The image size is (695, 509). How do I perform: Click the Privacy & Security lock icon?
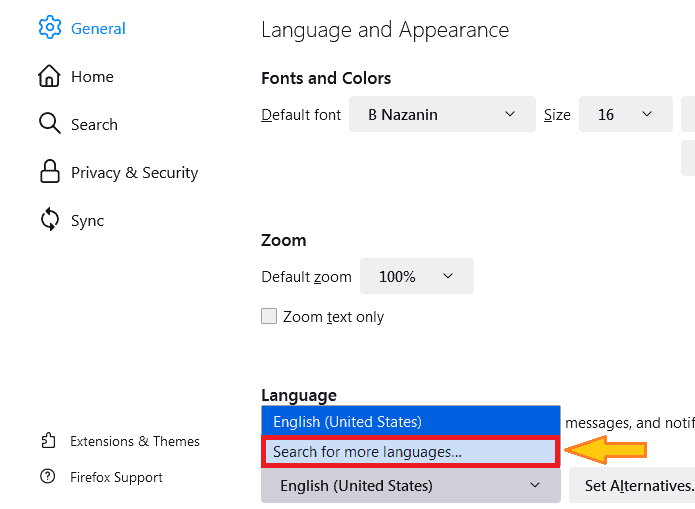tap(49, 172)
